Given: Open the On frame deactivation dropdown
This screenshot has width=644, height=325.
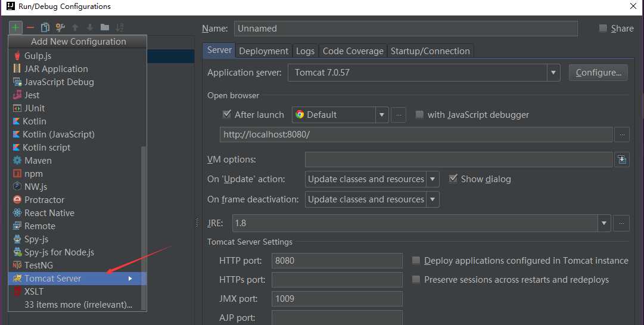Looking at the screenshot, I should [x=372, y=199].
